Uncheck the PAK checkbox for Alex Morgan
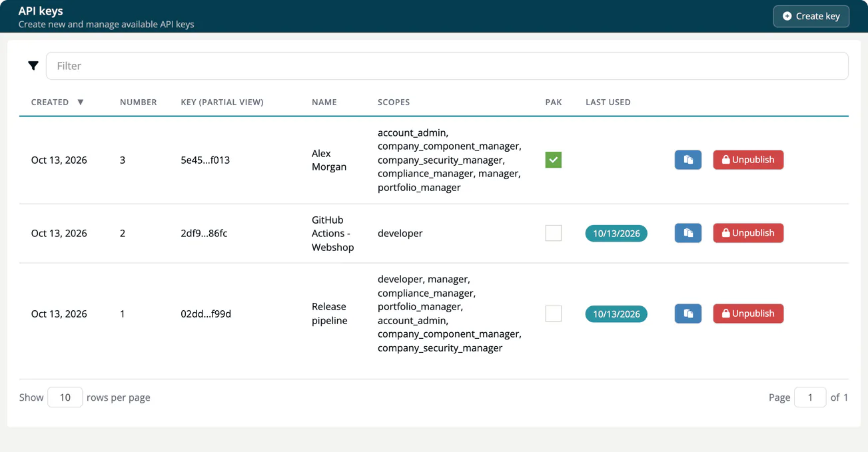868x452 pixels. point(554,160)
